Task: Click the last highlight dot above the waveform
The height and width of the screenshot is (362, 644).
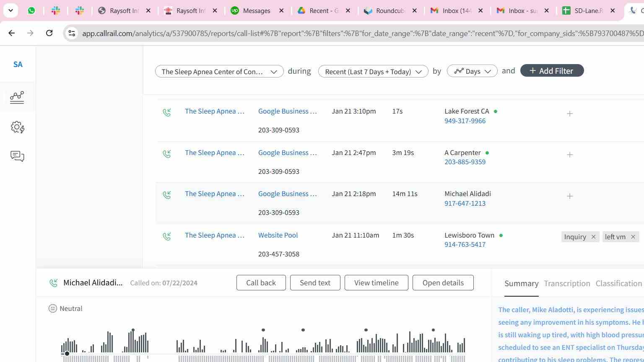Action: [x=433, y=330]
